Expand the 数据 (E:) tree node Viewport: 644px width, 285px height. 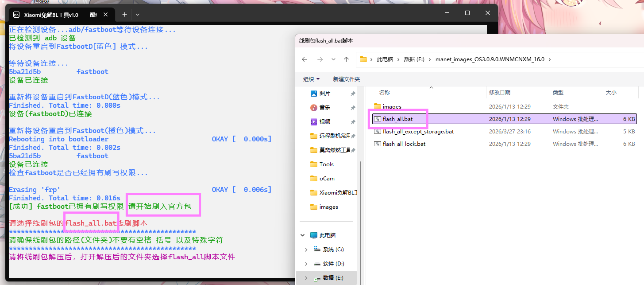[306, 278]
